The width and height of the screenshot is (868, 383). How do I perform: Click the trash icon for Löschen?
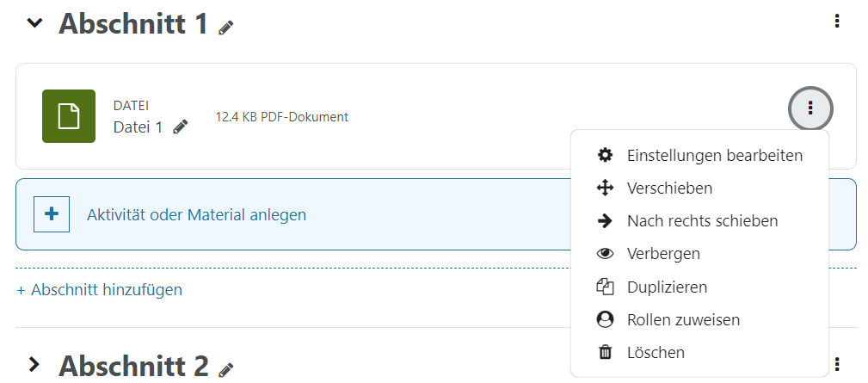point(606,352)
